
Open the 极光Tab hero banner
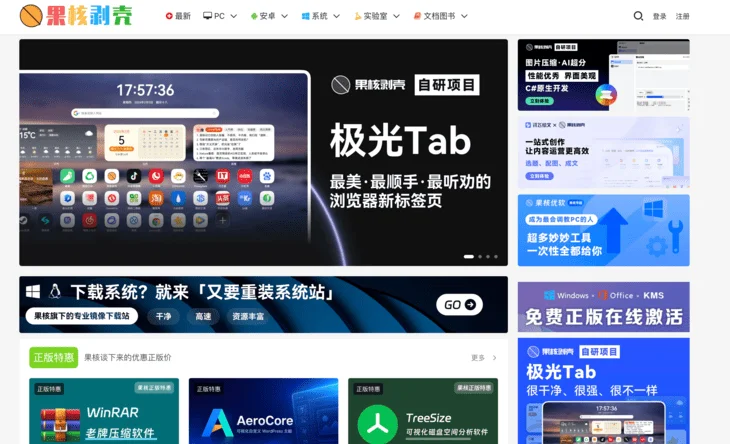point(264,153)
